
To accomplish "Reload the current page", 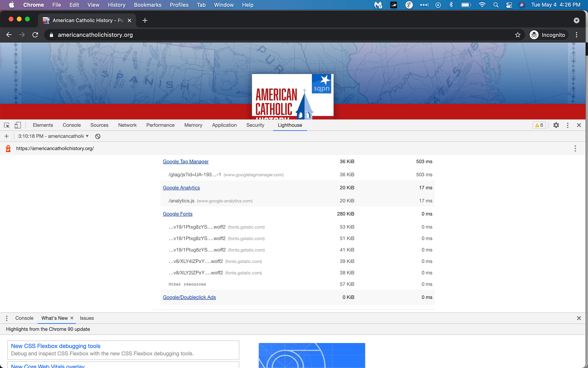I will point(35,35).
